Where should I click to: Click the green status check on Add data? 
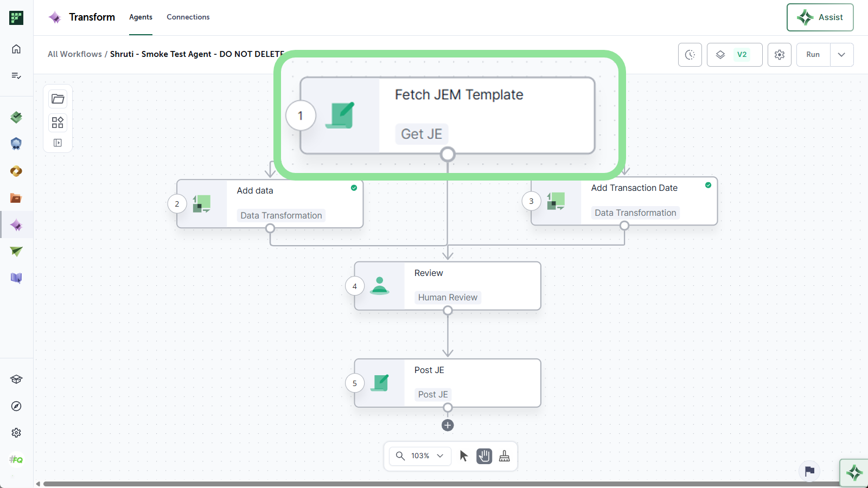[x=354, y=188]
